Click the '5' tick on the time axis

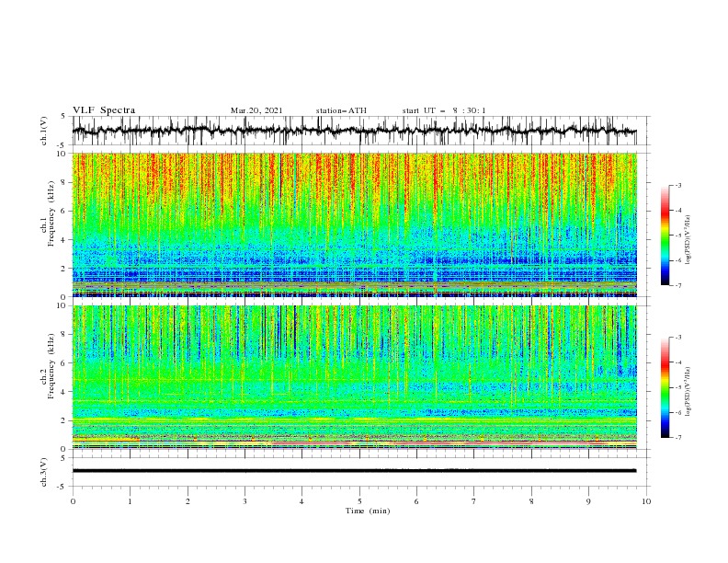click(359, 501)
